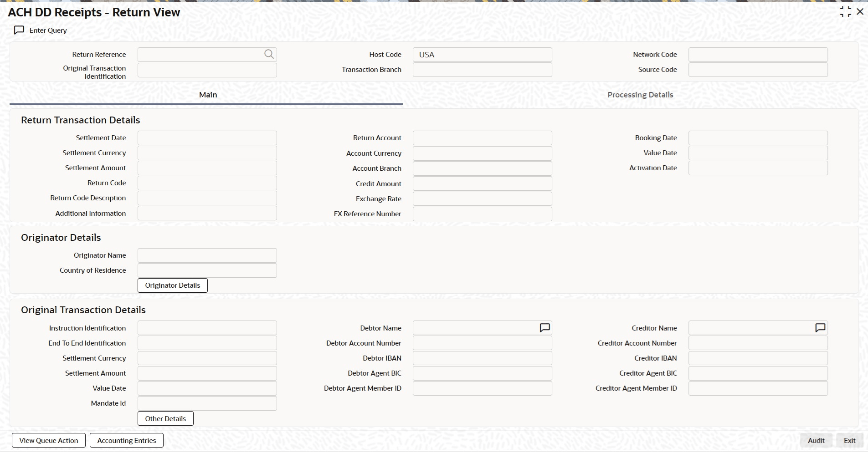Select Original Transaction Value Date field
This screenshot has height=453, width=868.
207,388
